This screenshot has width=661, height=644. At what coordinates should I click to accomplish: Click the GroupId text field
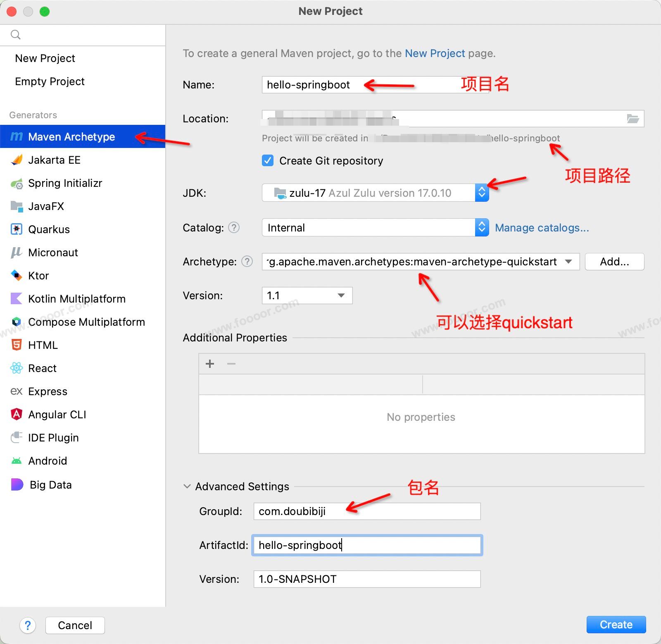coord(367,511)
